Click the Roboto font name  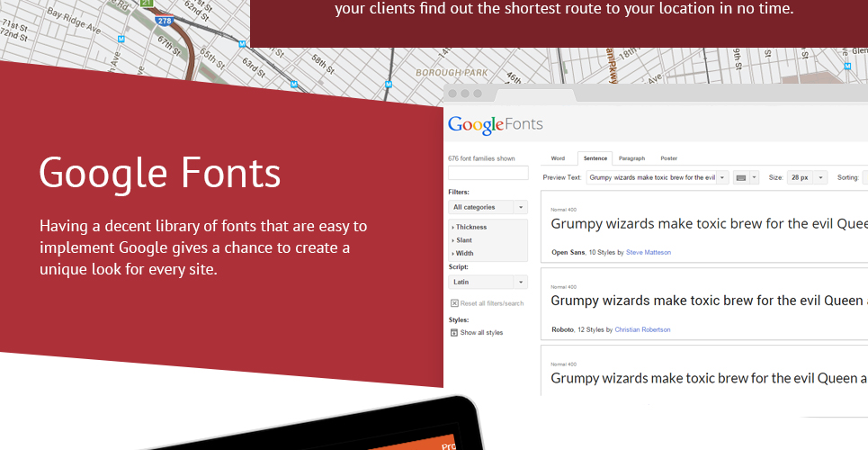tap(562, 329)
